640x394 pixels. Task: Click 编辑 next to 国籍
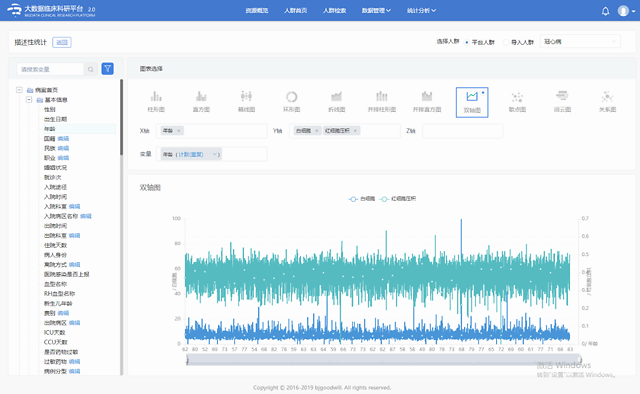[63, 138]
